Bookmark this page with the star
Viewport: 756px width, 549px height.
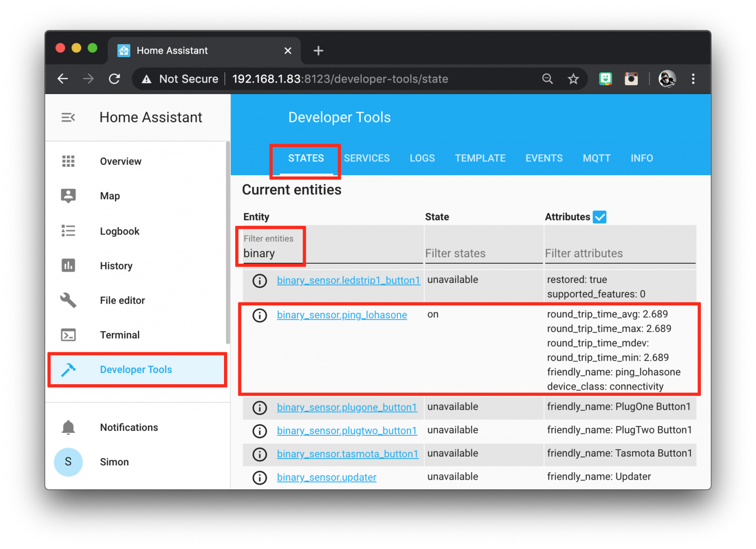(573, 79)
